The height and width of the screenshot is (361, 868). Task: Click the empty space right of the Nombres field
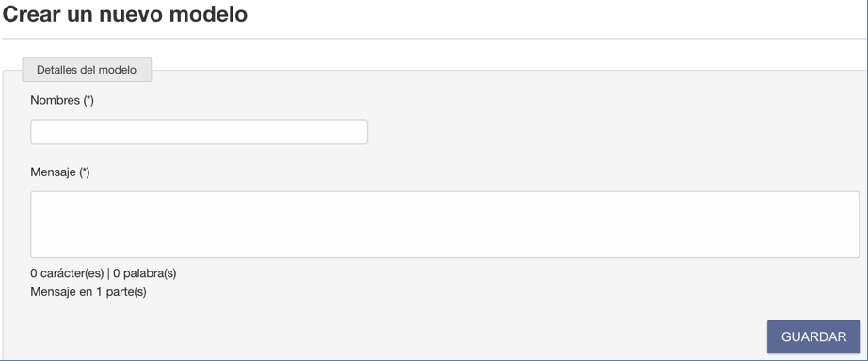(x=609, y=132)
